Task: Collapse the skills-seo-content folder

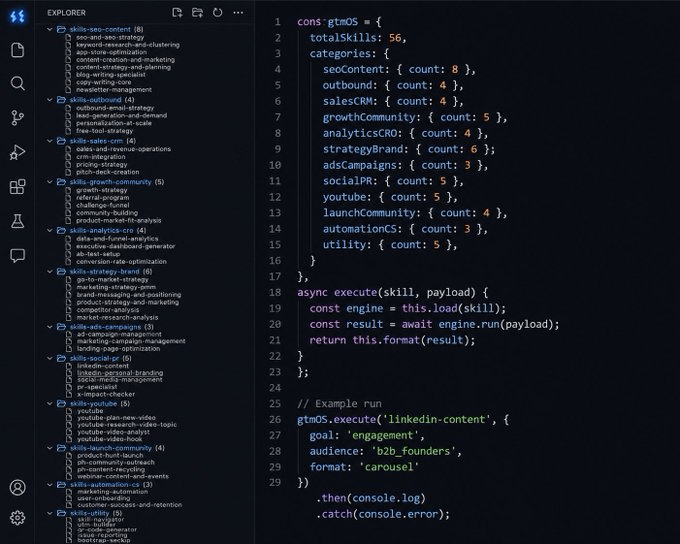Action: pyautogui.click(x=49, y=29)
